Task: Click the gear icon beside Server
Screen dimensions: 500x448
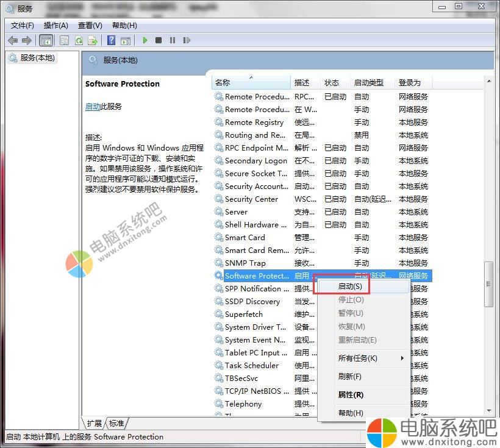Action: (x=219, y=212)
